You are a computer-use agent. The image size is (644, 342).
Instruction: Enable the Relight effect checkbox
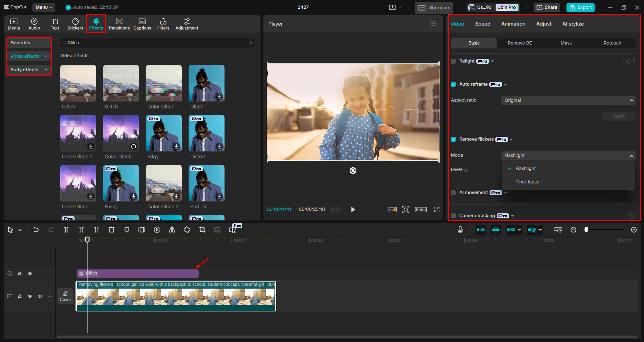pos(453,61)
